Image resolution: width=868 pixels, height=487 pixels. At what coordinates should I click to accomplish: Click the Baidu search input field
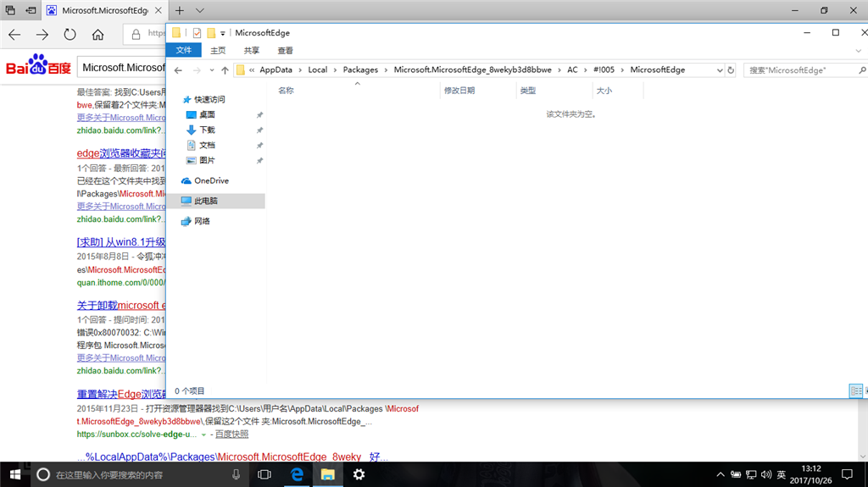(122, 68)
